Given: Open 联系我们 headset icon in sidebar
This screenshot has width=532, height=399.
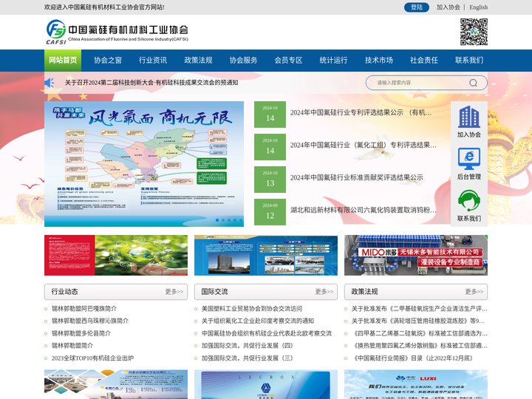Looking at the screenshot, I should click(469, 201).
